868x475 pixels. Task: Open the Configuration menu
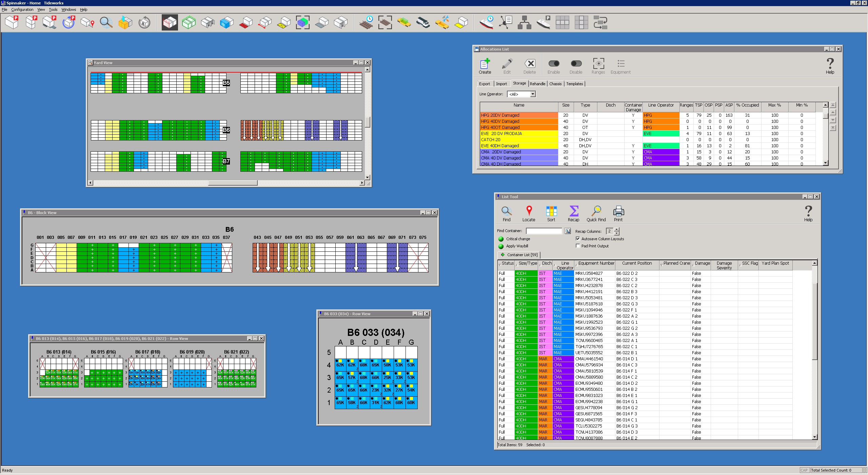coord(22,9)
